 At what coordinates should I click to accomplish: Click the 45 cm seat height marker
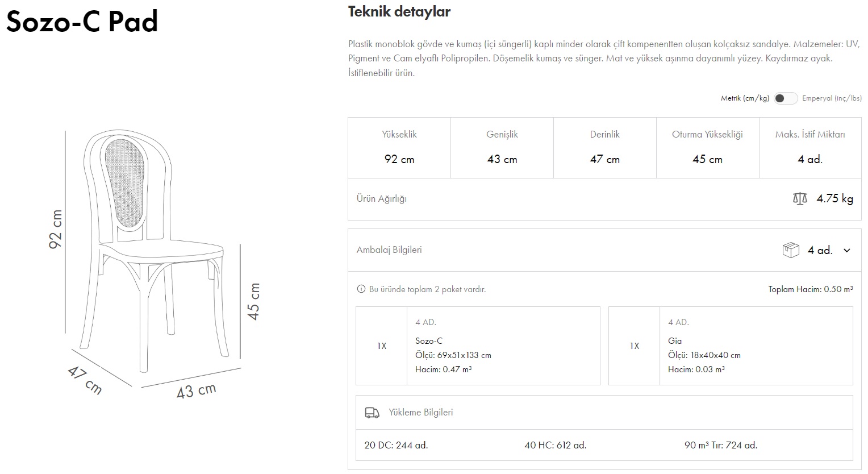(254, 301)
